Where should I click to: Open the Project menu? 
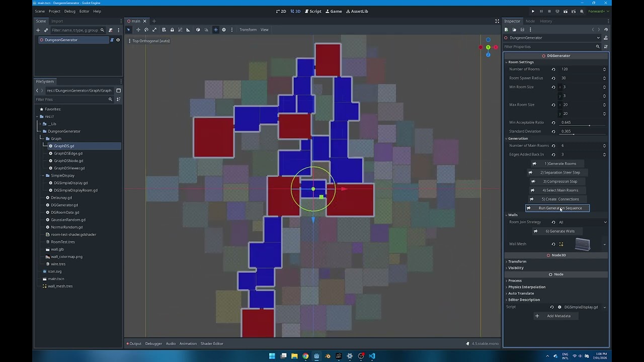pyautogui.click(x=54, y=11)
